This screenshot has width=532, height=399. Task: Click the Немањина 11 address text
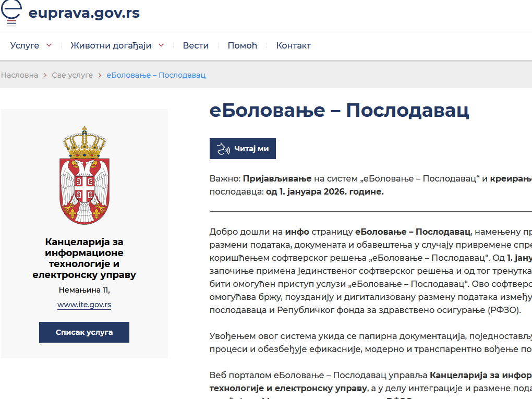pyautogui.click(x=84, y=290)
